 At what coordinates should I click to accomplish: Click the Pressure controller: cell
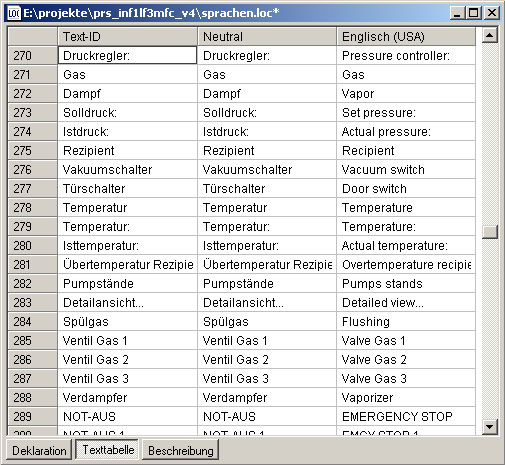pyautogui.click(x=406, y=55)
